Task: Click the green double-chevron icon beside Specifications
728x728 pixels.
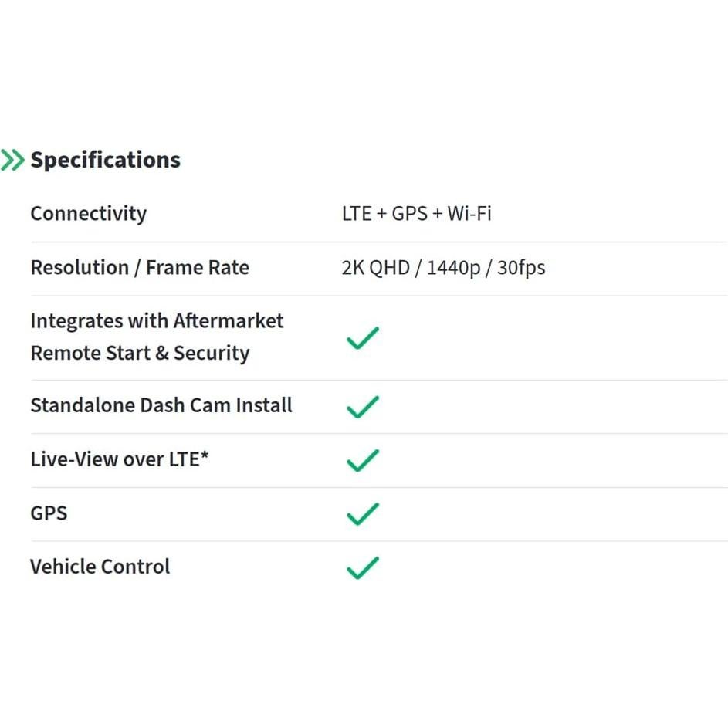Action: point(12,161)
